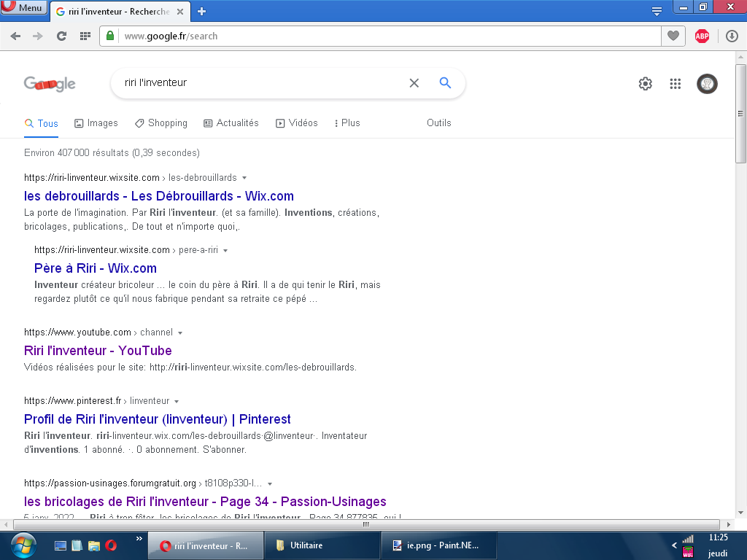Open Riri l'inventeur - YouTube result
Screen dimensions: 747x560
(98, 351)
